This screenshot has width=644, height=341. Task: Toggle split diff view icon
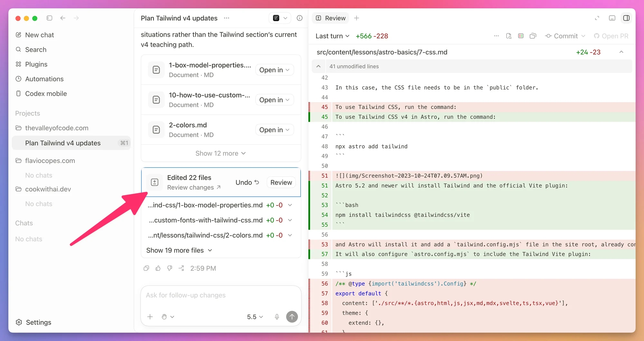(x=521, y=36)
